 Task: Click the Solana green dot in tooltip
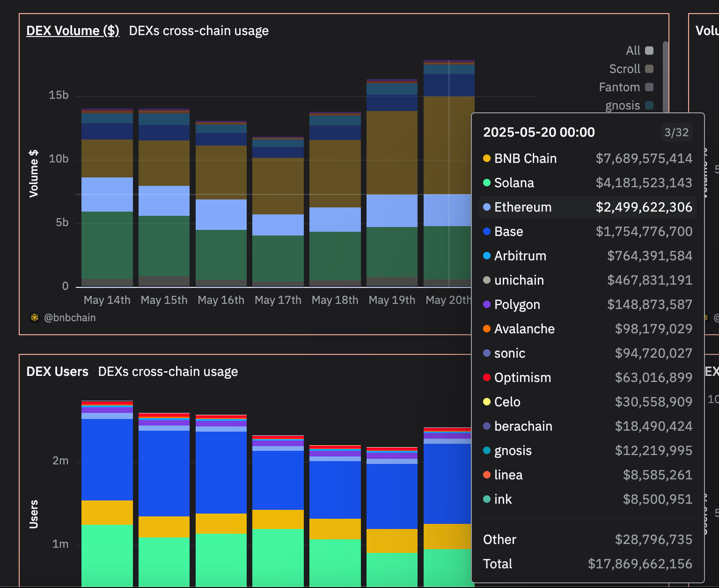(x=487, y=183)
